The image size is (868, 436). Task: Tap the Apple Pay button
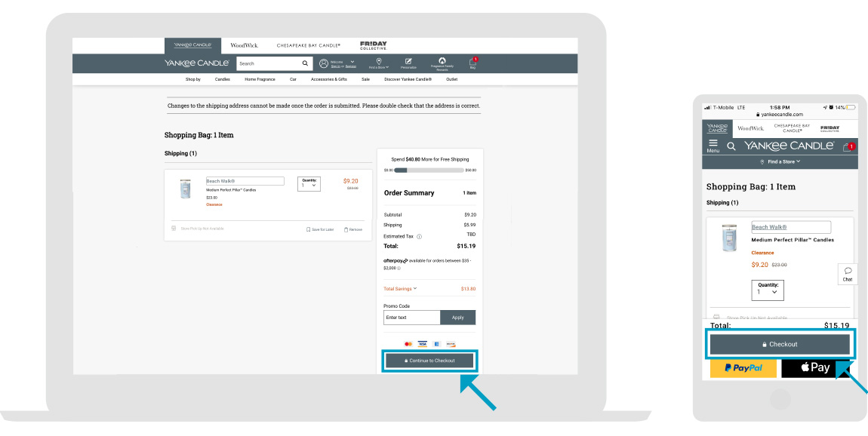(x=817, y=368)
